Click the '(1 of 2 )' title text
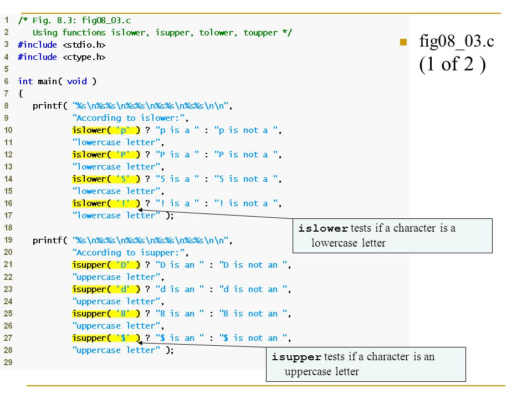 point(452,64)
